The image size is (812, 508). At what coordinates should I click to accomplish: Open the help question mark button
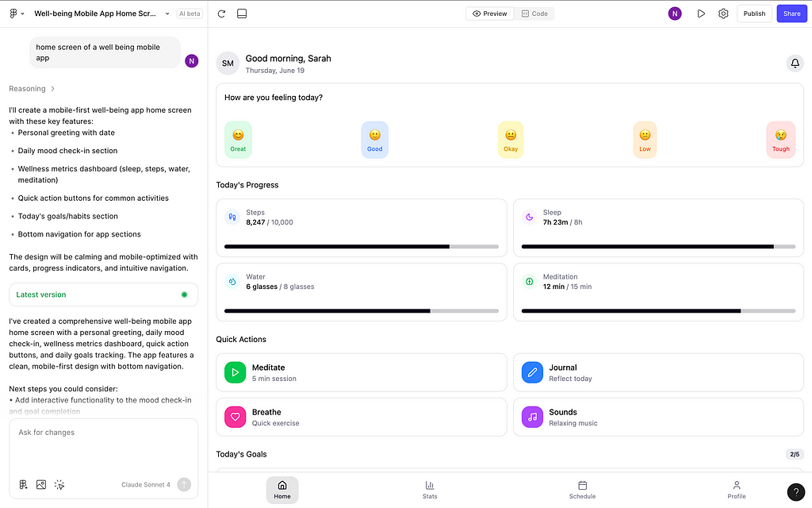(796, 492)
